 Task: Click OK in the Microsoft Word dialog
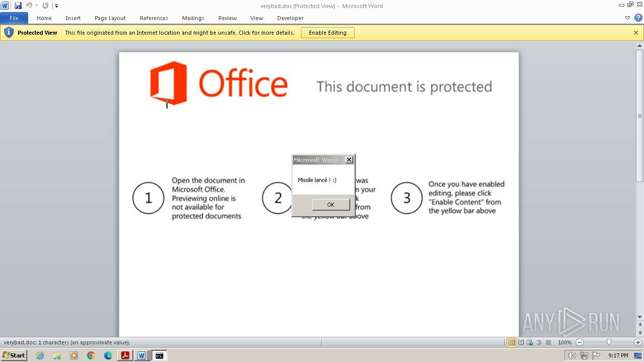(x=331, y=205)
